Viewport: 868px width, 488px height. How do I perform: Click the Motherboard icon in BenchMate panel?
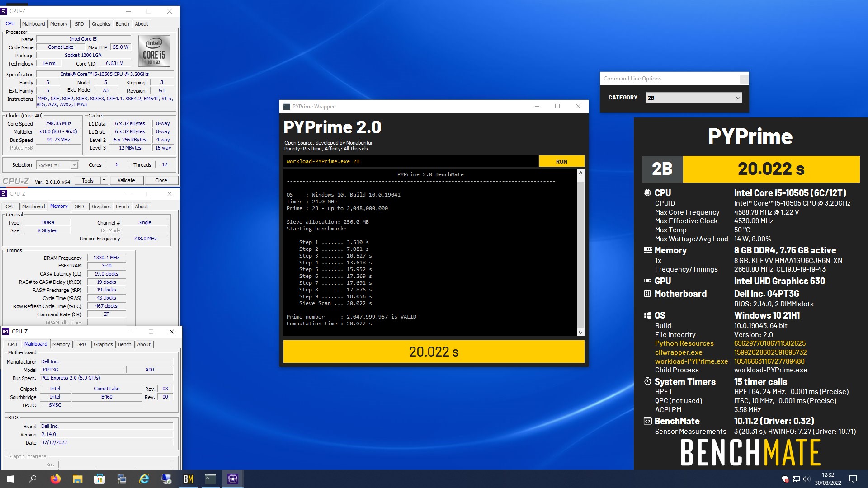[x=647, y=294]
